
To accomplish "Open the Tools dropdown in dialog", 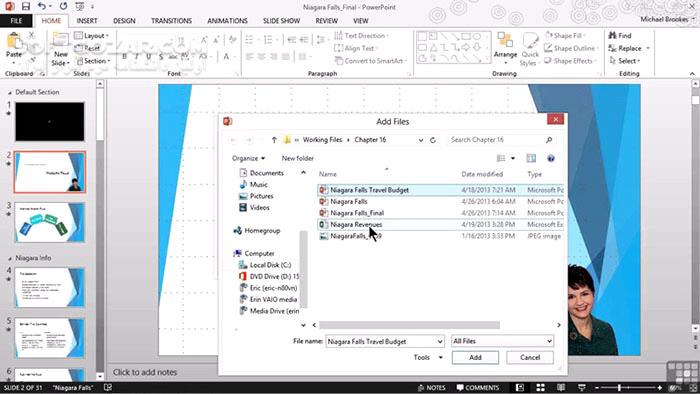I will 428,357.
